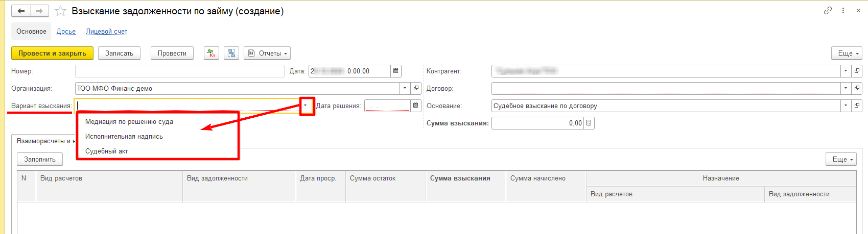Click into the Вариант взыскания input field
Image resolution: width=868 pixels, height=234 pixels.
pyautogui.click(x=187, y=106)
